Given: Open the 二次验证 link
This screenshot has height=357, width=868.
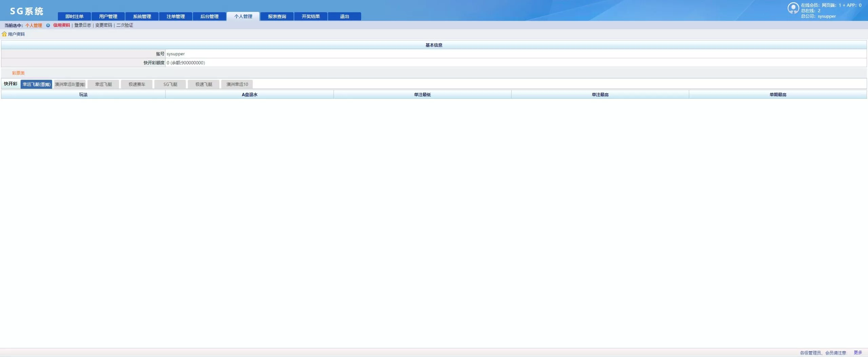Looking at the screenshot, I should coord(124,25).
